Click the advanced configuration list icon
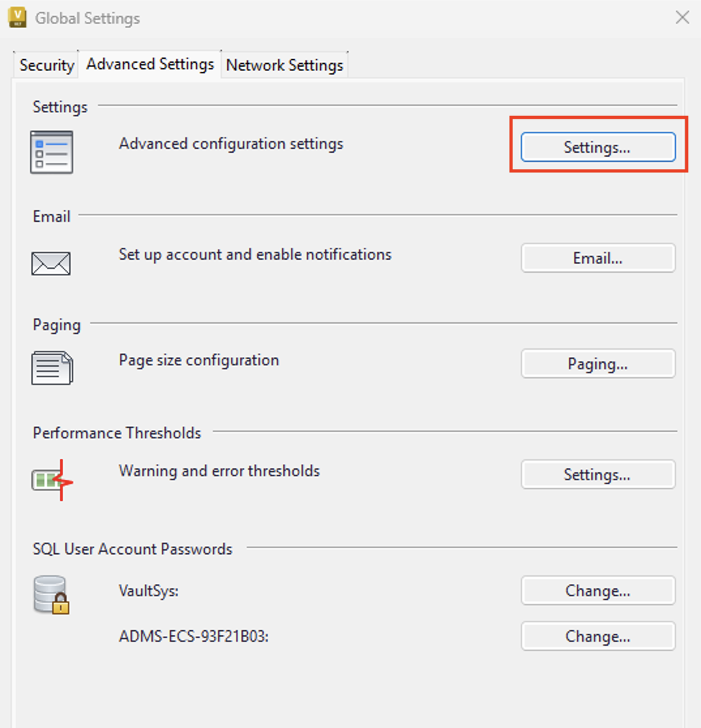This screenshot has width=701, height=728. [52, 152]
